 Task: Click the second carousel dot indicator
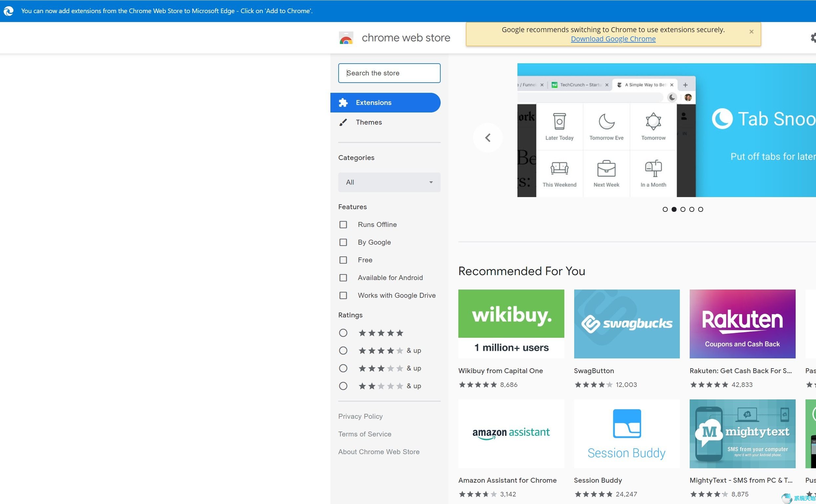(x=674, y=209)
